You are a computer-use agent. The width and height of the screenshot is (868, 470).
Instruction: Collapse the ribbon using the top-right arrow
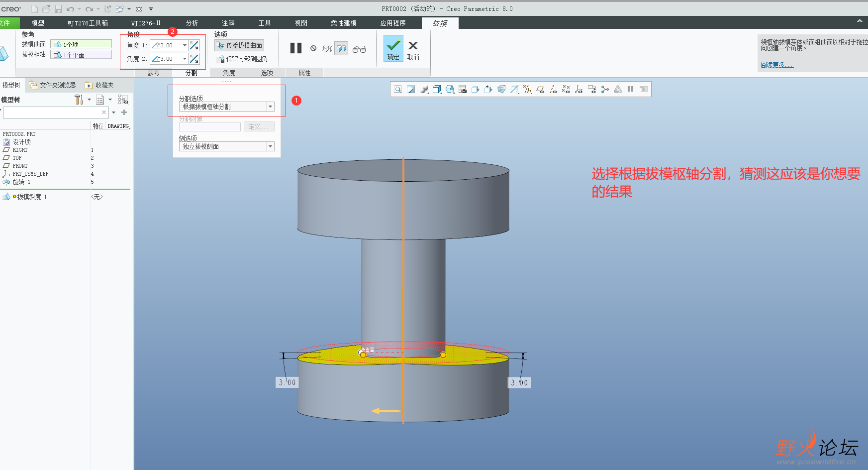(x=860, y=21)
